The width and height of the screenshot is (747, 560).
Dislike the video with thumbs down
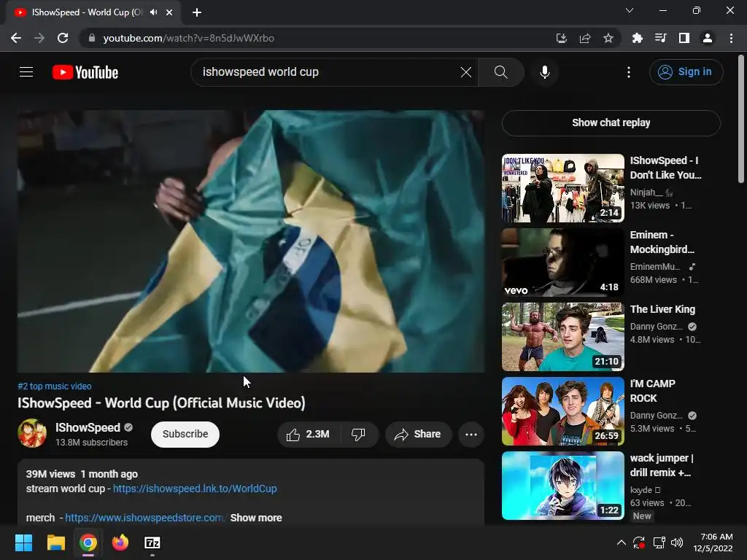coord(359,435)
